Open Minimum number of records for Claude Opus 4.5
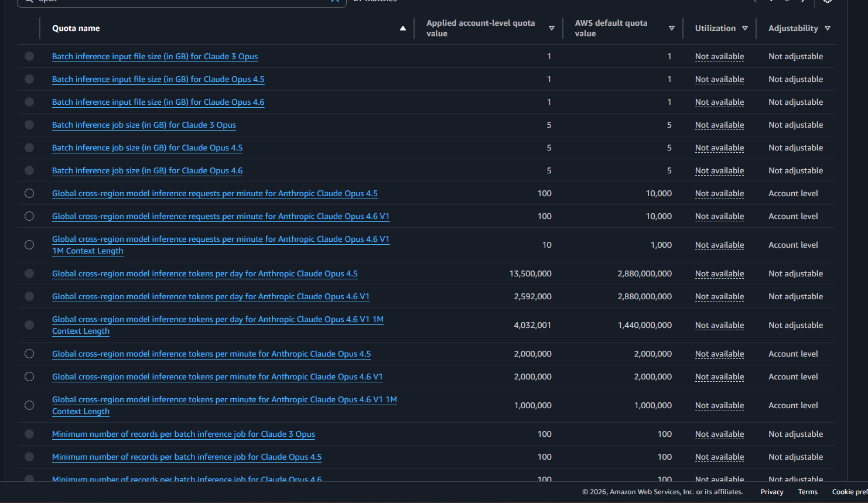868x503 pixels. pos(187,457)
